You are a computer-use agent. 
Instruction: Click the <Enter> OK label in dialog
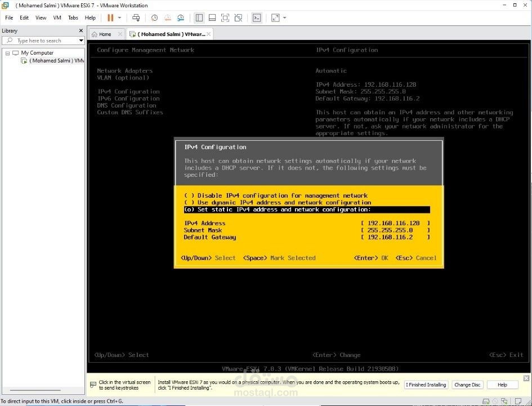click(371, 258)
